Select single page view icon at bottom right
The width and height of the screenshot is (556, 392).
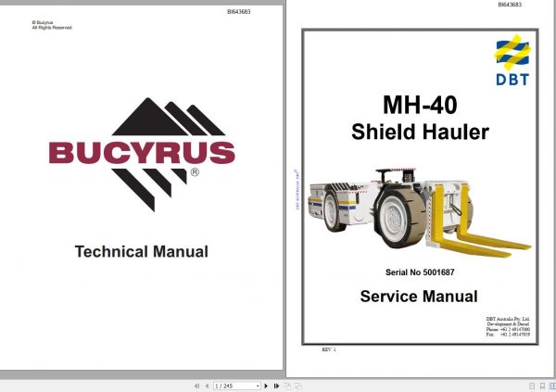click(x=532, y=386)
